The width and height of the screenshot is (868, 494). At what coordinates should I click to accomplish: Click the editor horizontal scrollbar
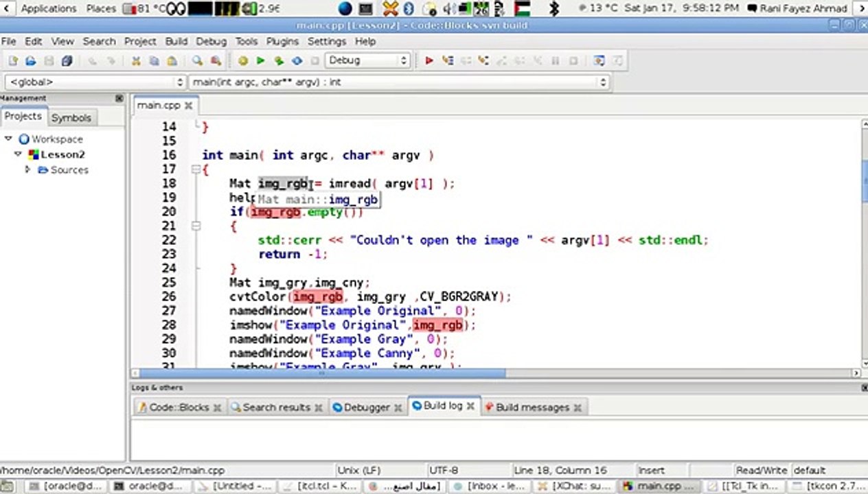(x=494, y=373)
